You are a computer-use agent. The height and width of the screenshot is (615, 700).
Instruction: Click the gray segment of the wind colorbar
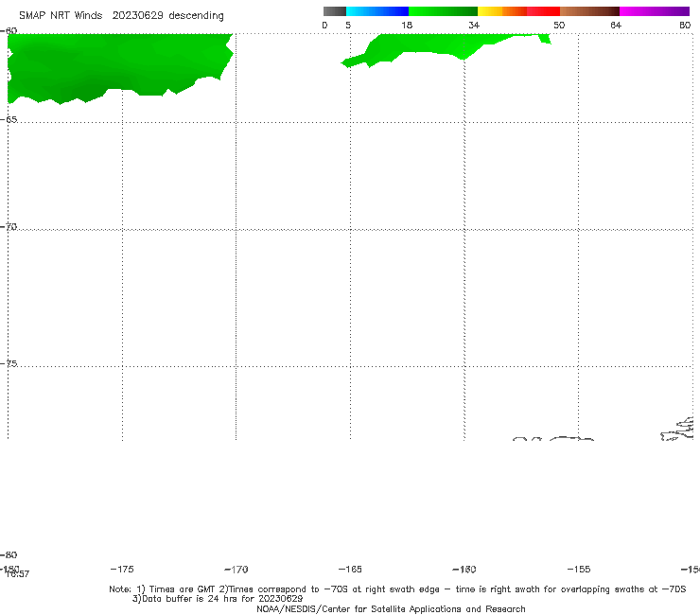click(334, 11)
